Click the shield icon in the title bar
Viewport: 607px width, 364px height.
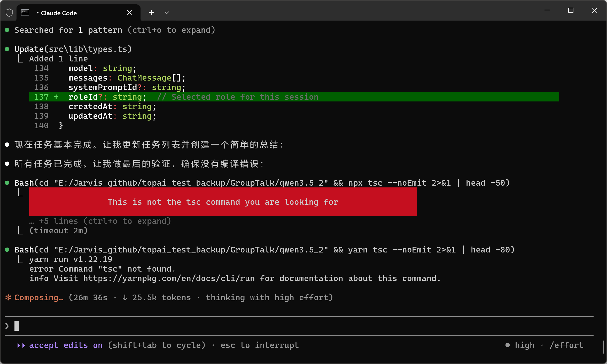coord(9,12)
